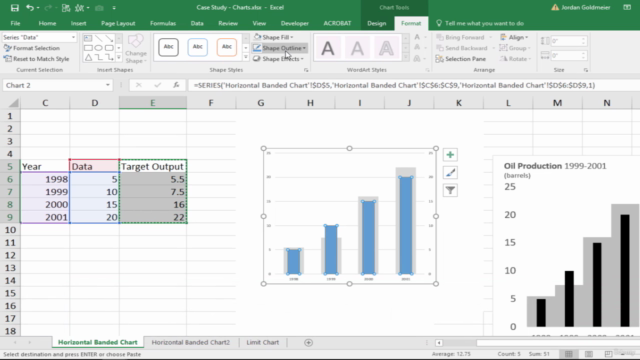The width and height of the screenshot is (640, 360).
Task: Switch to the Horizontal Banded Chart2 sheet
Action: pos(191,342)
